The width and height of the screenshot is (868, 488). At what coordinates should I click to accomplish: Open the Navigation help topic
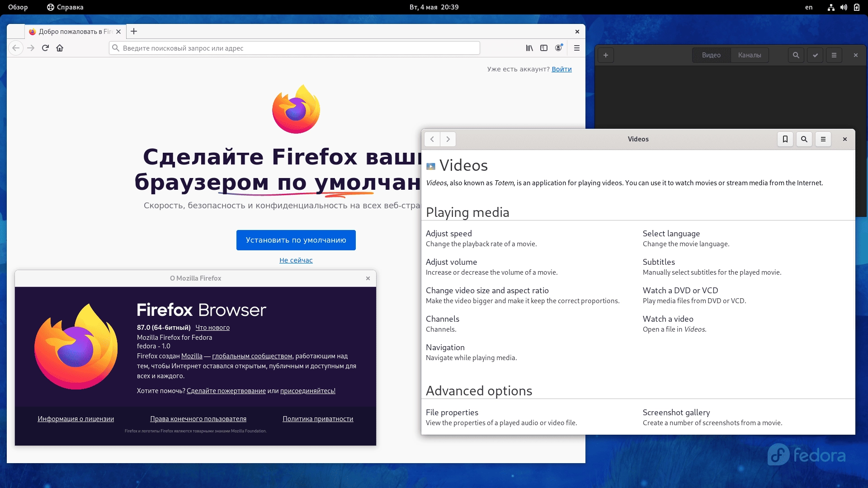[x=445, y=347]
